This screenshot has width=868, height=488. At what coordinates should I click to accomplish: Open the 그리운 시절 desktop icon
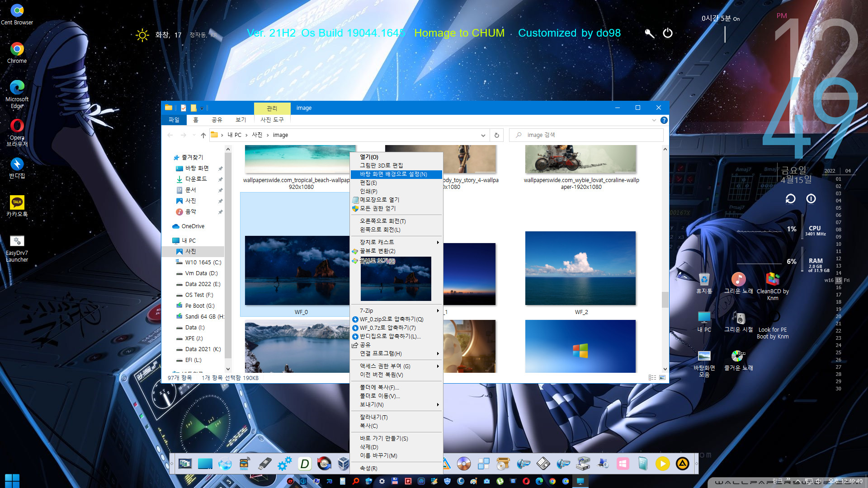pos(738,322)
